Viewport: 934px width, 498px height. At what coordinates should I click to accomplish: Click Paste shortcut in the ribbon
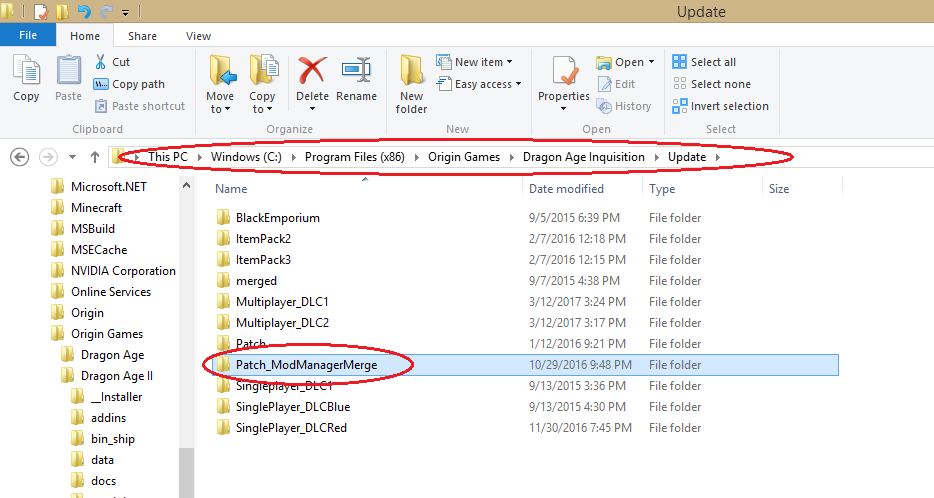[x=140, y=106]
